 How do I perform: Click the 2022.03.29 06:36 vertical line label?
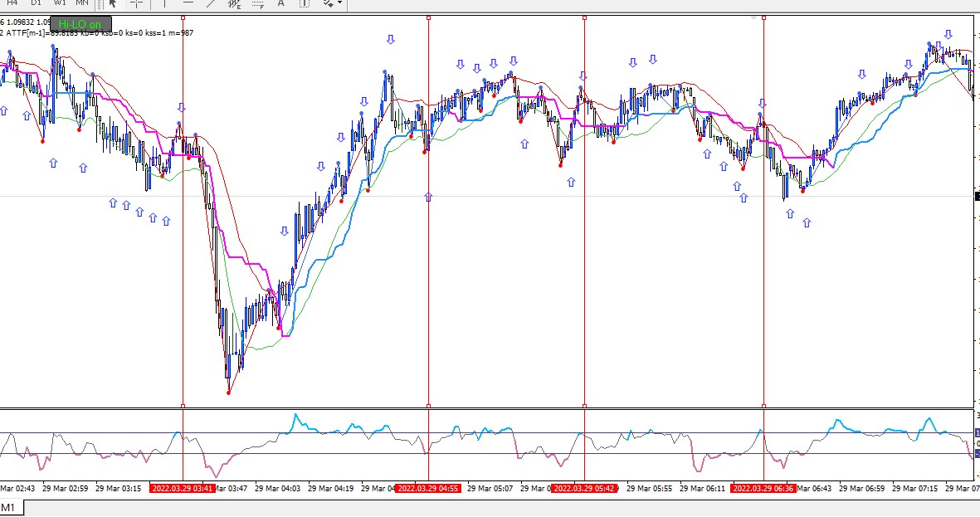pyautogui.click(x=763, y=488)
